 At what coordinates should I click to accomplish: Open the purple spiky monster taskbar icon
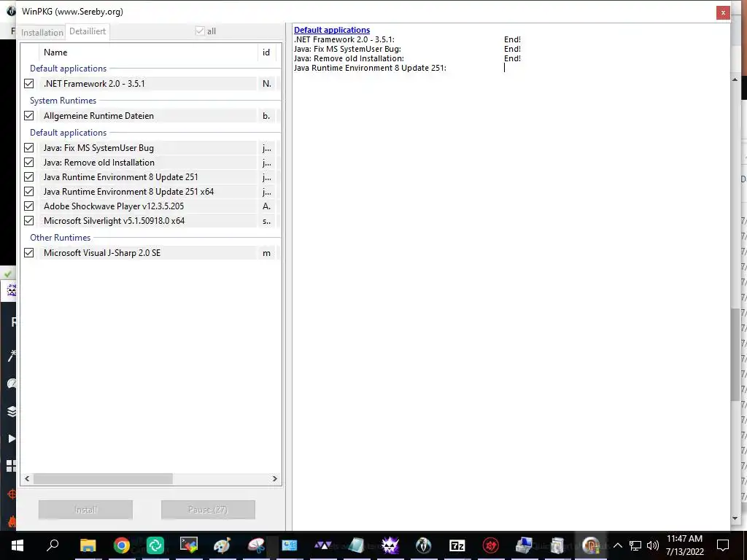pyautogui.click(x=390, y=545)
